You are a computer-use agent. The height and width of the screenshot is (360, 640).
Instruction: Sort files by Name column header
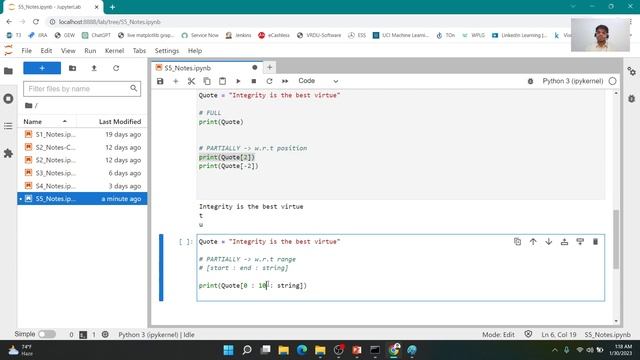[46, 122]
